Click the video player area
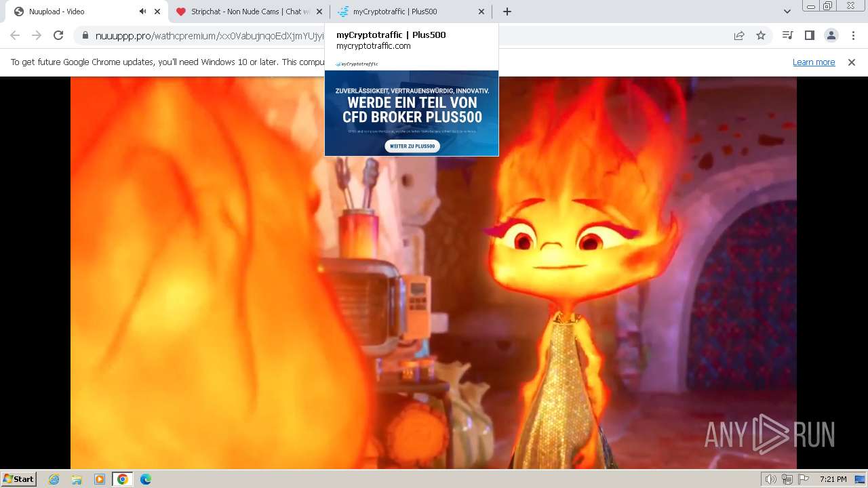 click(x=433, y=272)
